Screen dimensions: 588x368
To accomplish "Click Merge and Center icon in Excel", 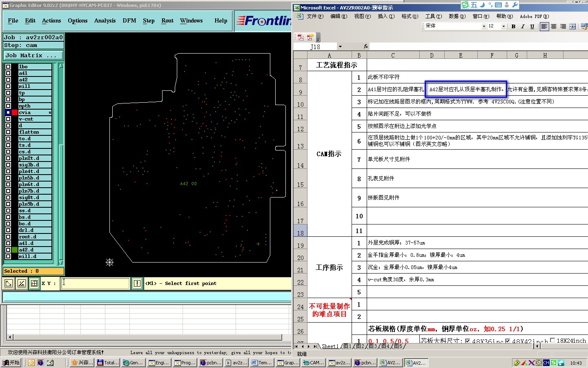I will coord(572,26).
